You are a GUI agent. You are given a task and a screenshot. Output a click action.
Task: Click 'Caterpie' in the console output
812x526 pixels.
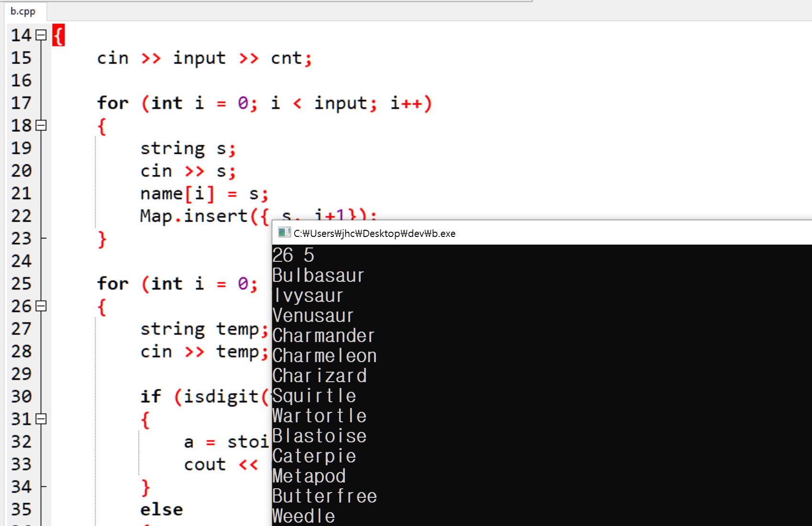(314, 456)
